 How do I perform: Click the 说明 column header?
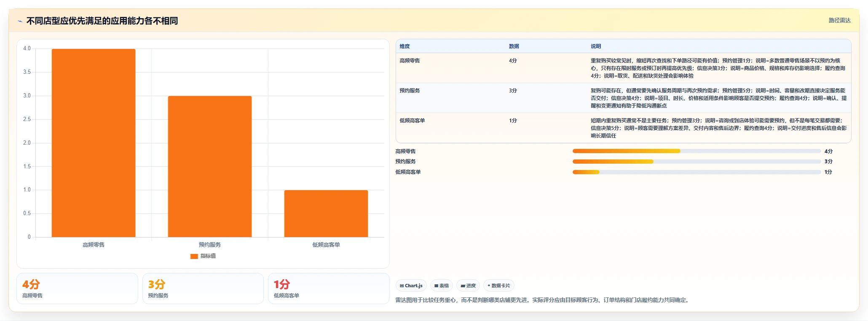point(596,46)
